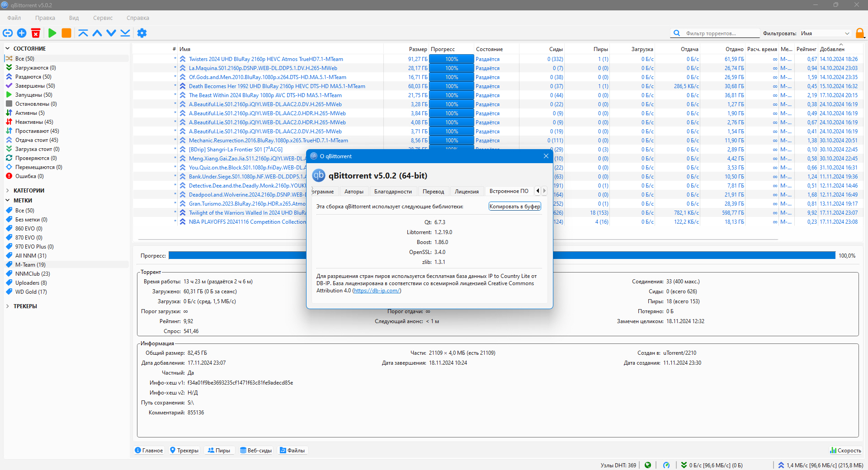Switch to Перевод tab

point(433,192)
